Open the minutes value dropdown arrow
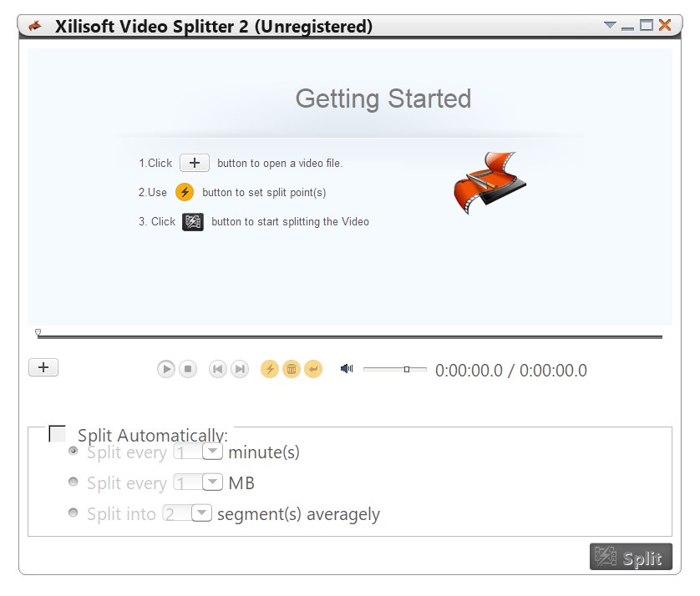 [x=212, y=452]
